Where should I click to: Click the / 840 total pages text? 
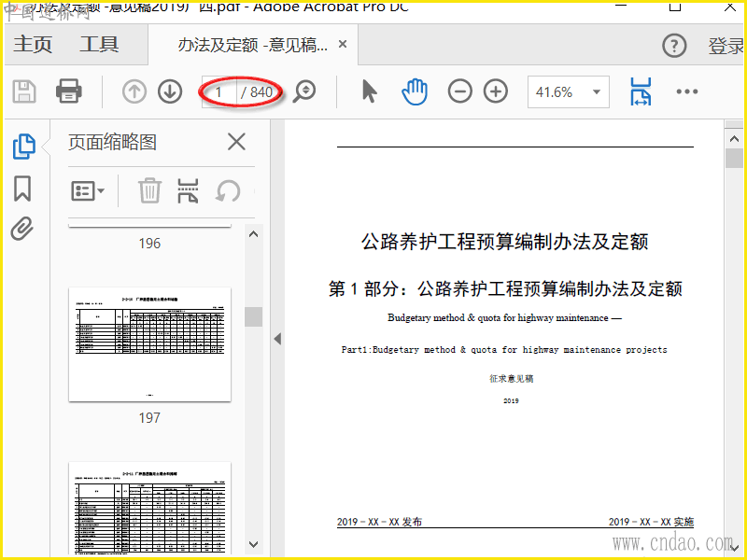256,91
